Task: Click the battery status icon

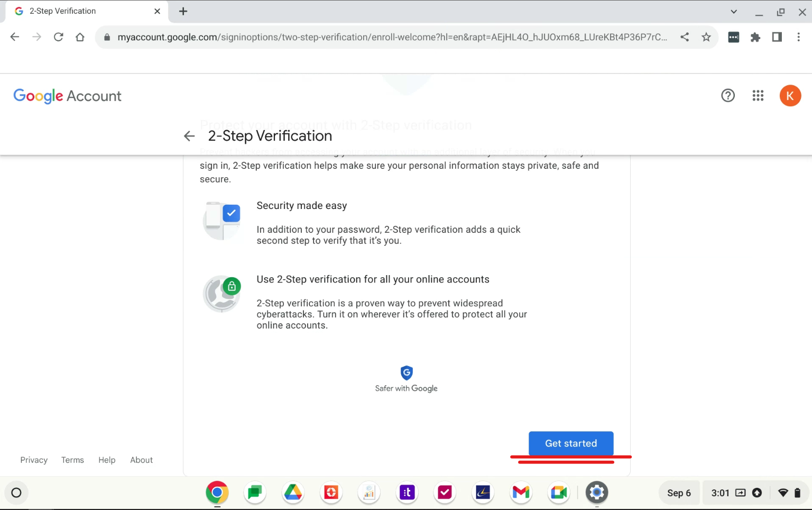Action: 797,493
